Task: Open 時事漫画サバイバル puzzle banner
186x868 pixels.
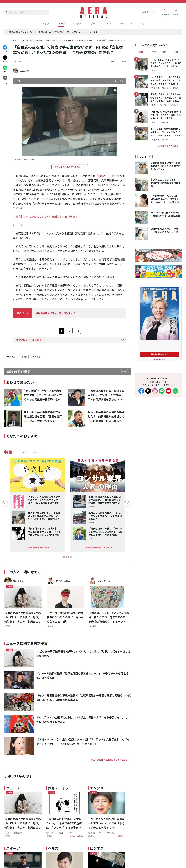Action: [158, 271]
